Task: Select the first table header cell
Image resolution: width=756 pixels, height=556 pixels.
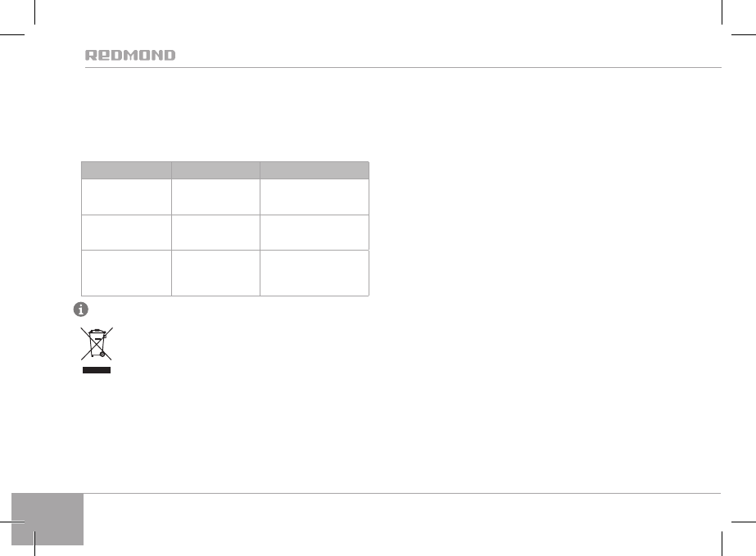Action: (x=126, y=170)
